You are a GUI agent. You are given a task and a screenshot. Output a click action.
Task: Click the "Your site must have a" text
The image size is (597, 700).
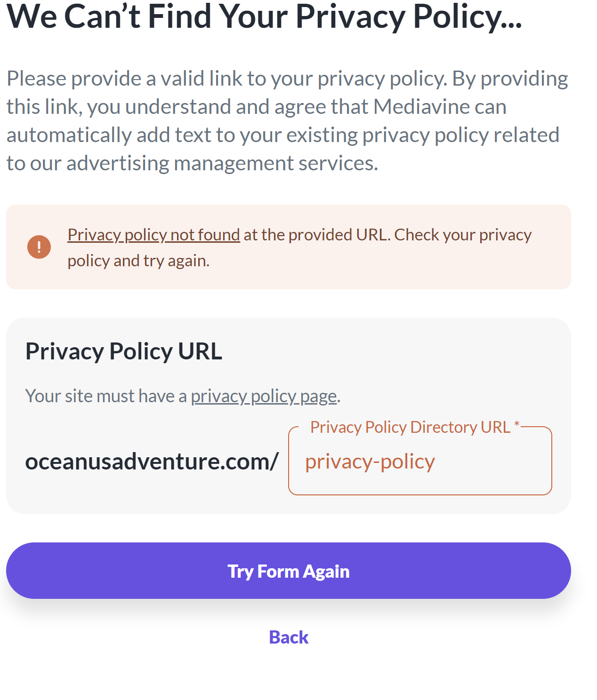tap(106, 396)
